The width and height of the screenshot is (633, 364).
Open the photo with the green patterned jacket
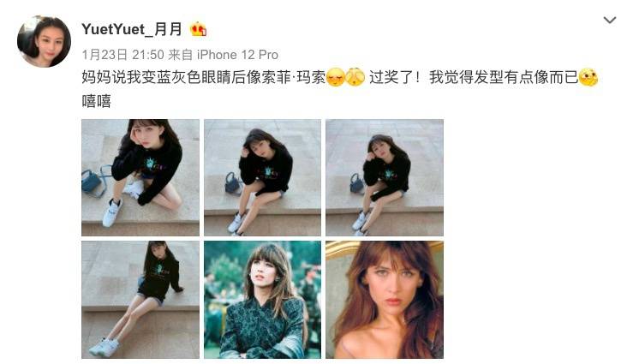tap(262, 300)
